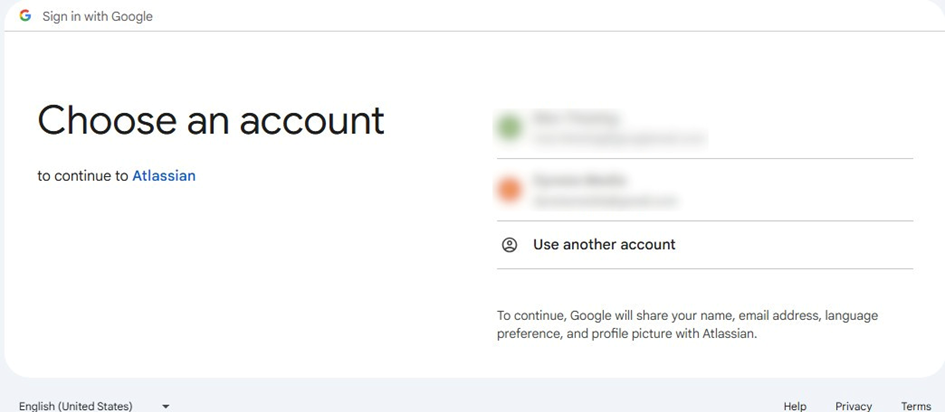Click the Google data sharing disclosure paragraph

coord(687,325)
